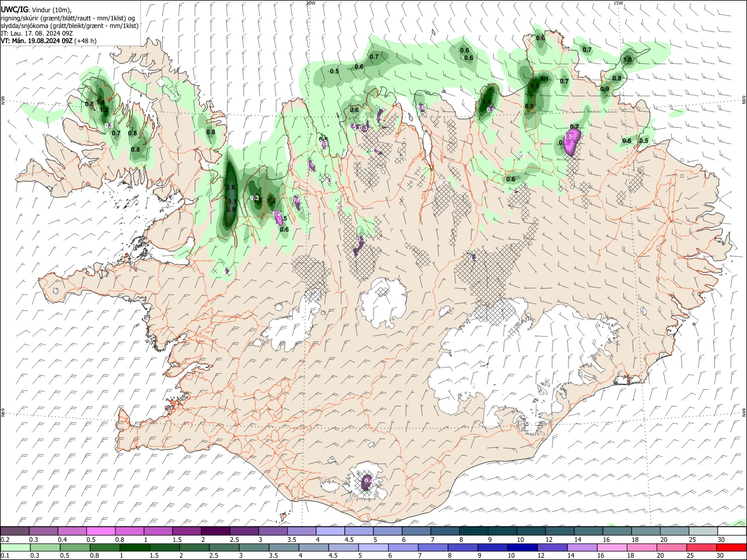Image resolution: width=747 pixels, height=560 pixels.
Task: Click the '0.1' label on the lower scale
Action: coord(5,556)
